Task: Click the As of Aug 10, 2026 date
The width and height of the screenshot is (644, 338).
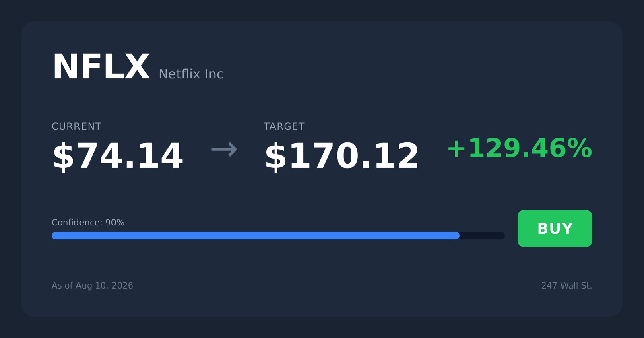Action: [x=92, y=286]
